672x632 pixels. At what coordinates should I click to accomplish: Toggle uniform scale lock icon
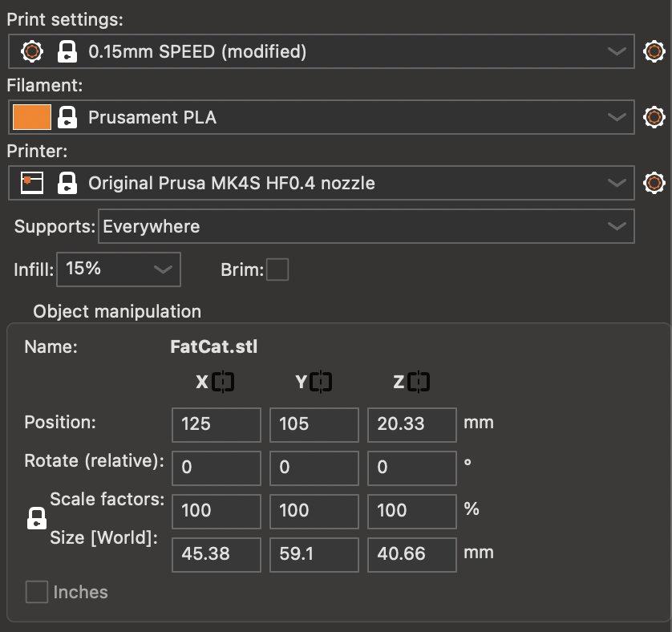tap(37, 519)
